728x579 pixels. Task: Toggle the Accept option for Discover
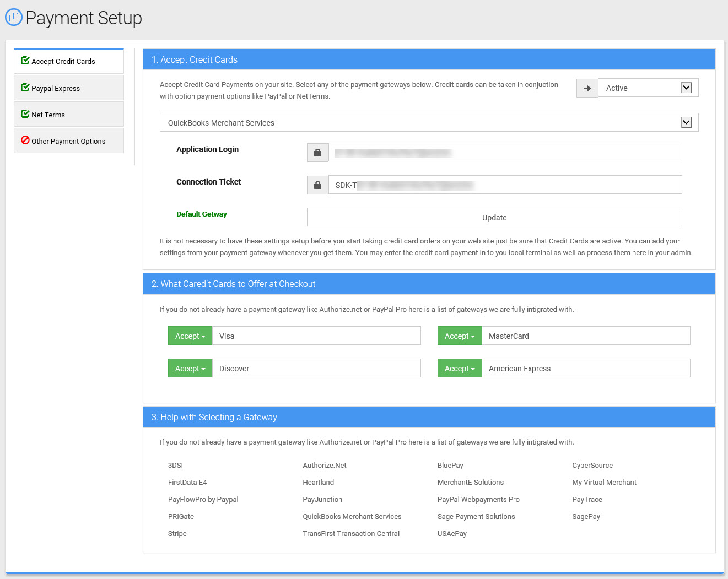click(x=190, y=369)
